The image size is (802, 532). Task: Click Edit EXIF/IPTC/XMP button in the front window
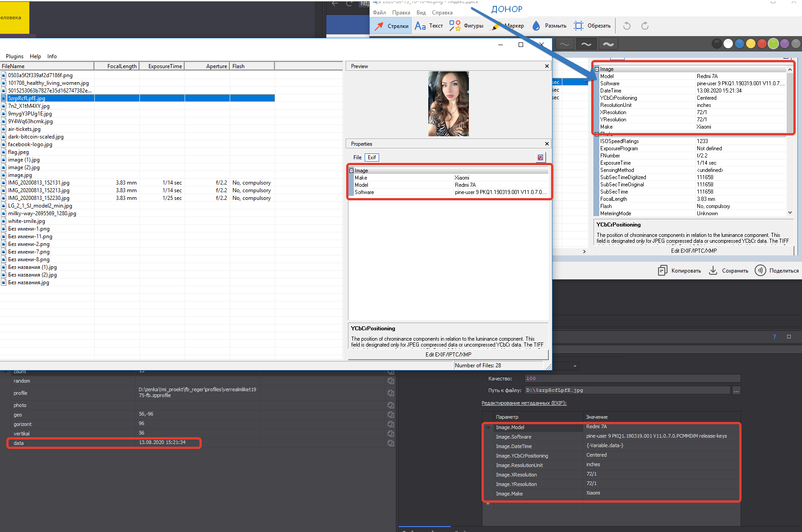click(x=448, y=355)
